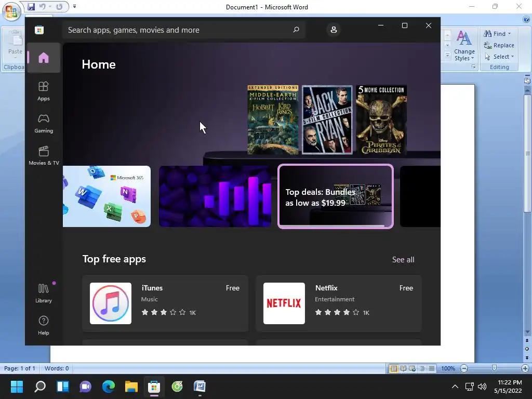The height and width of the screenshot is (399, 532).
Task: Click Previous Page double arrow in Word
Action: (527, 340)
